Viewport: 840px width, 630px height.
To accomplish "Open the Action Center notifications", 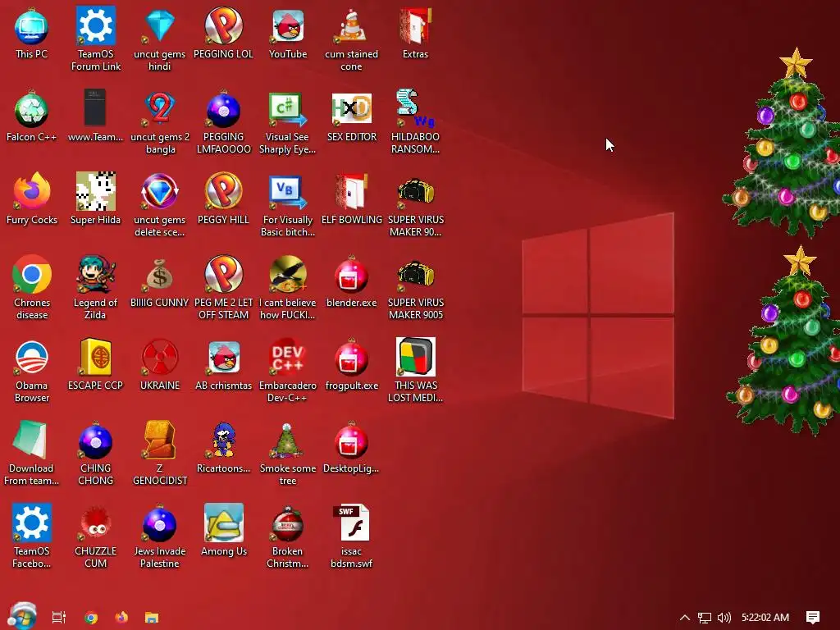I will point(813,618).
